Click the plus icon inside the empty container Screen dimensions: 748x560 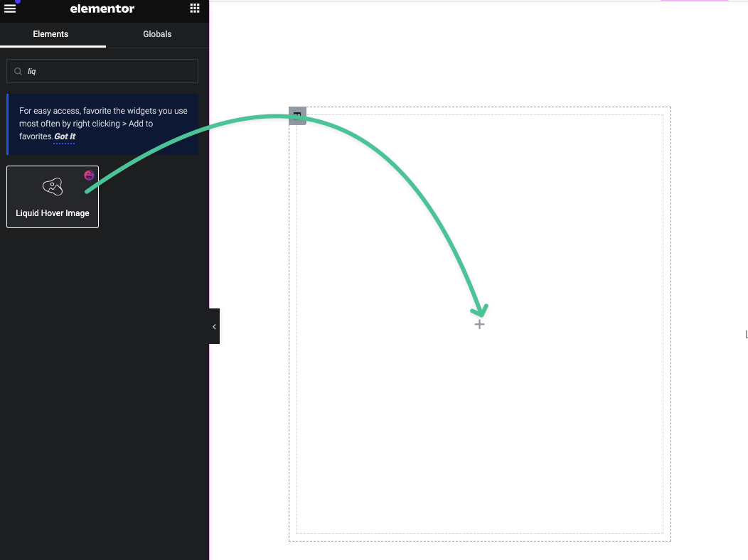[479, 324]
